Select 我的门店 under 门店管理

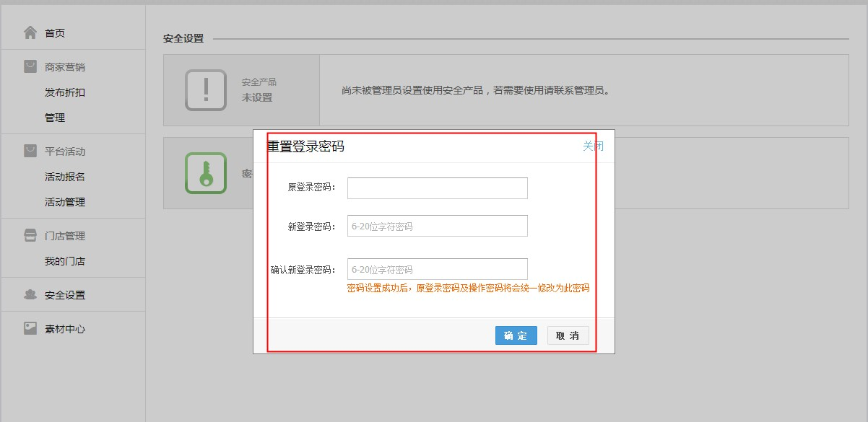[x=65, y=261]
